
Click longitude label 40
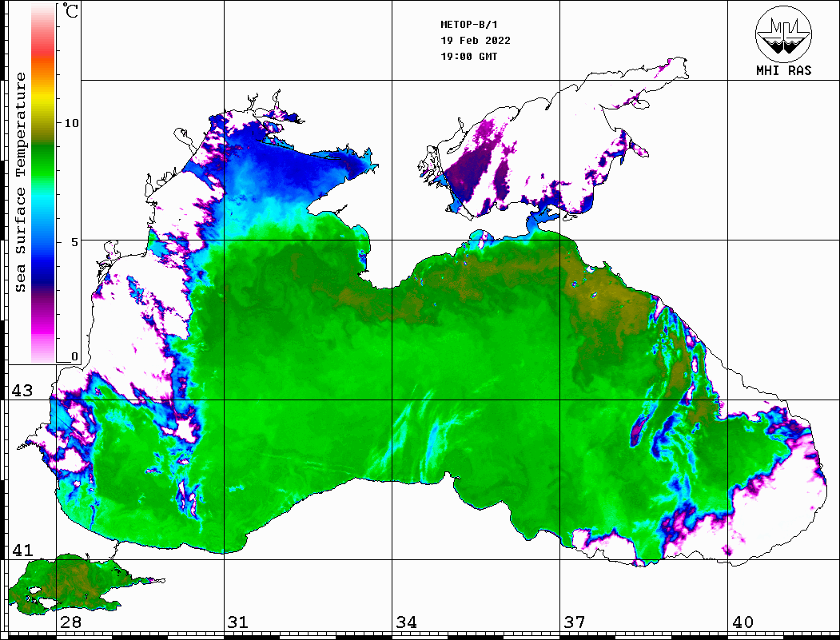[x=742, y=622]
